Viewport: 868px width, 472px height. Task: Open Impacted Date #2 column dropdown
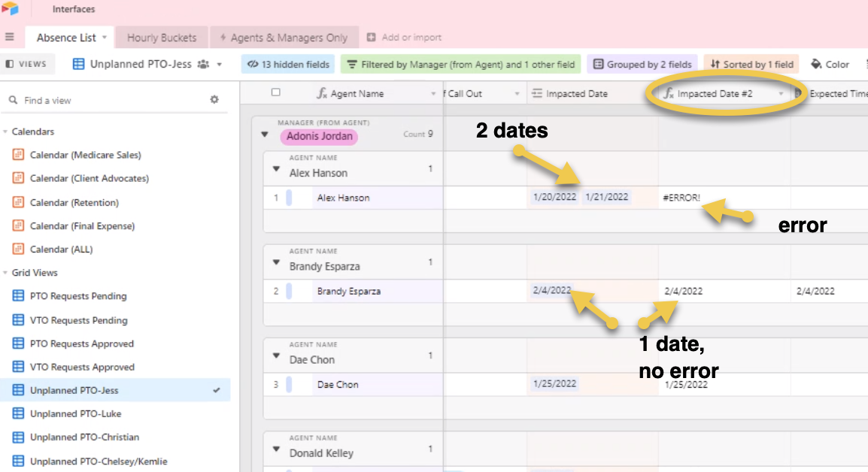point(781,94)
